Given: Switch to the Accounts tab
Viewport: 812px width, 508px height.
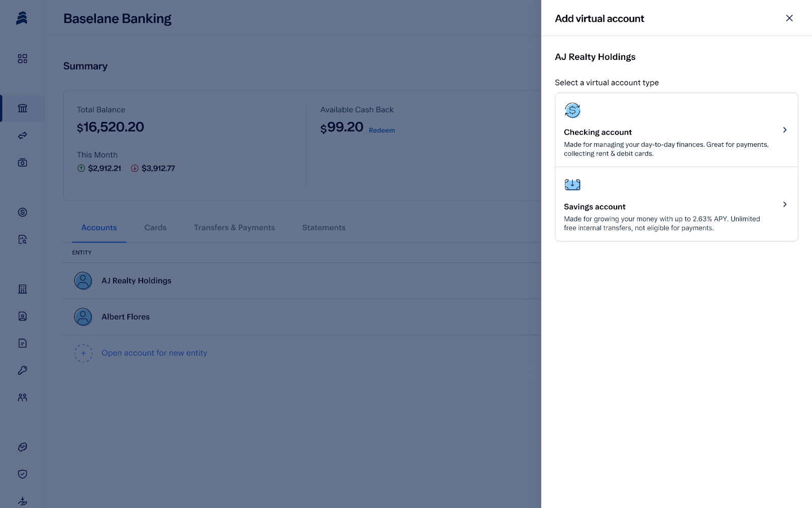Looking at the screenshot, I should (x=99, y=228).
